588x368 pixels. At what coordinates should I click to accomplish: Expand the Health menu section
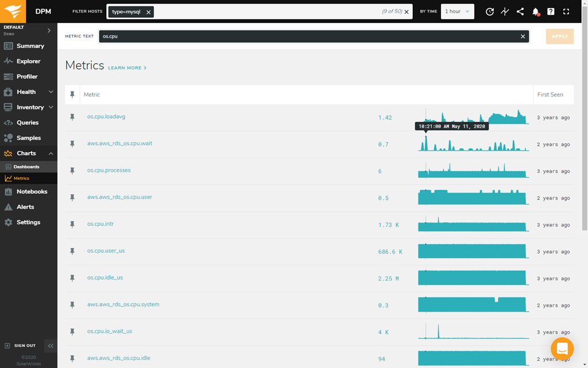(51, 92)
